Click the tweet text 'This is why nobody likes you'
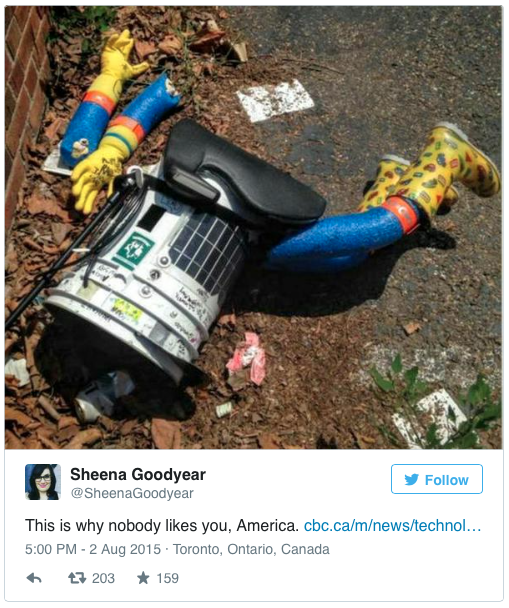 coord(128,526)
